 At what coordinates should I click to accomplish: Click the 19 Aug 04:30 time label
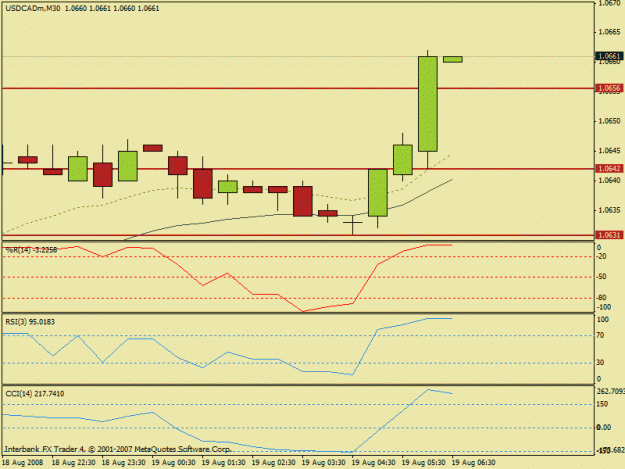(x=373, y=463)
